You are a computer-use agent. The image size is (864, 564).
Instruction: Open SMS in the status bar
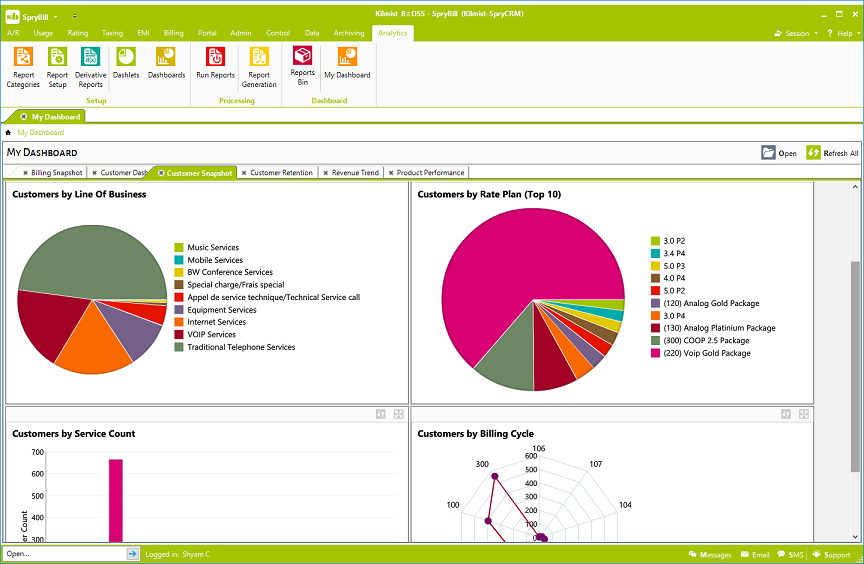[x=790, y=554]
